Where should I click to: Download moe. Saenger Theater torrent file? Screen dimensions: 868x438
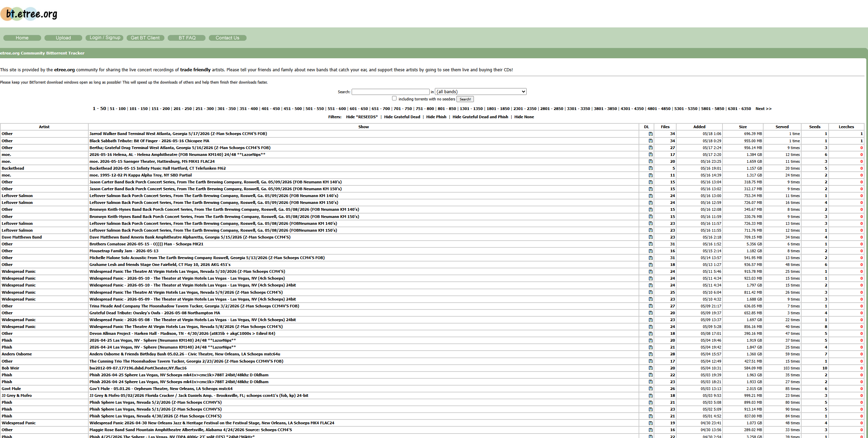click(x=651, y=161)
